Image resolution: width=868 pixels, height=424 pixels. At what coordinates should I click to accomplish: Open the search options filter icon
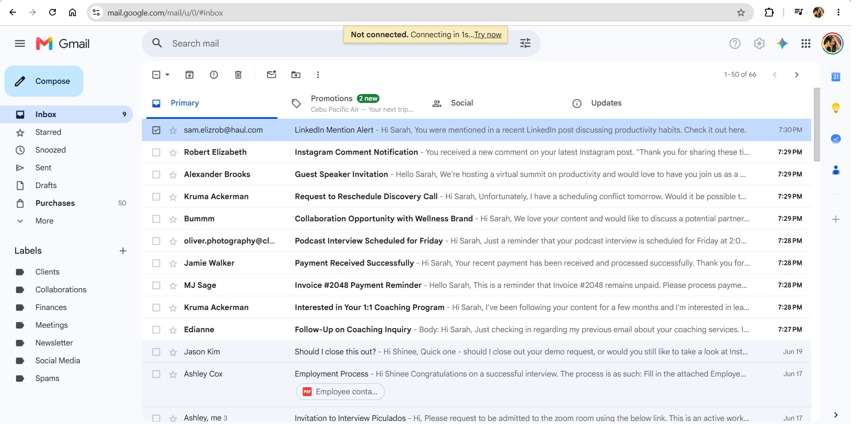tap(525, 43)
